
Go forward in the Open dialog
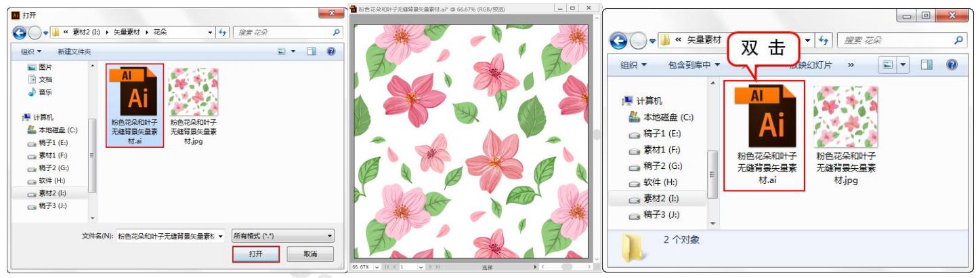(x=35, y=32)
